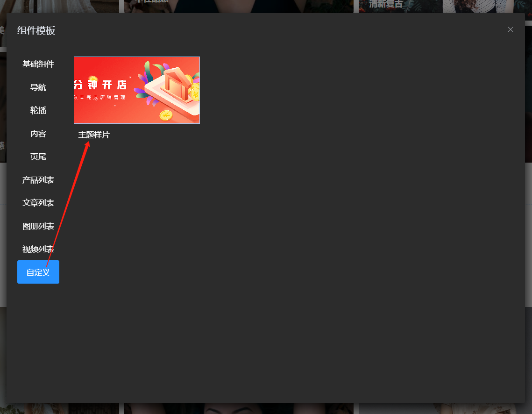Close the 组件模板 dialog
Screen dimensions: 532x414
pos(510,29)
